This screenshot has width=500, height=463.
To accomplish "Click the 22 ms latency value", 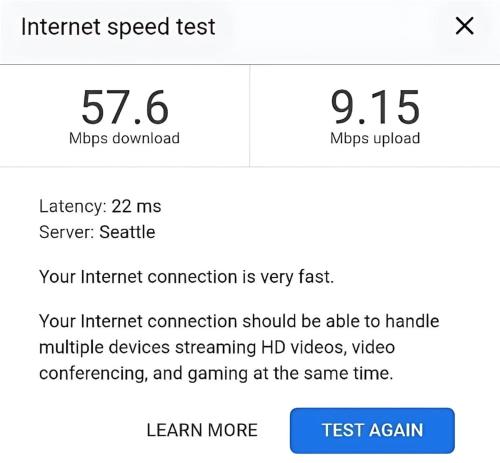I will (136, 206).
